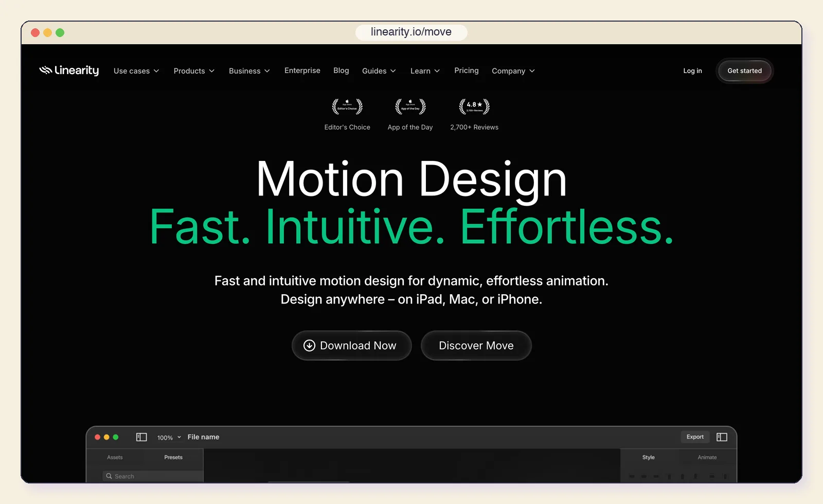Switch to the Assets tab
The width and height of the screenshot is (823, 504).
[x=115, y=457]
